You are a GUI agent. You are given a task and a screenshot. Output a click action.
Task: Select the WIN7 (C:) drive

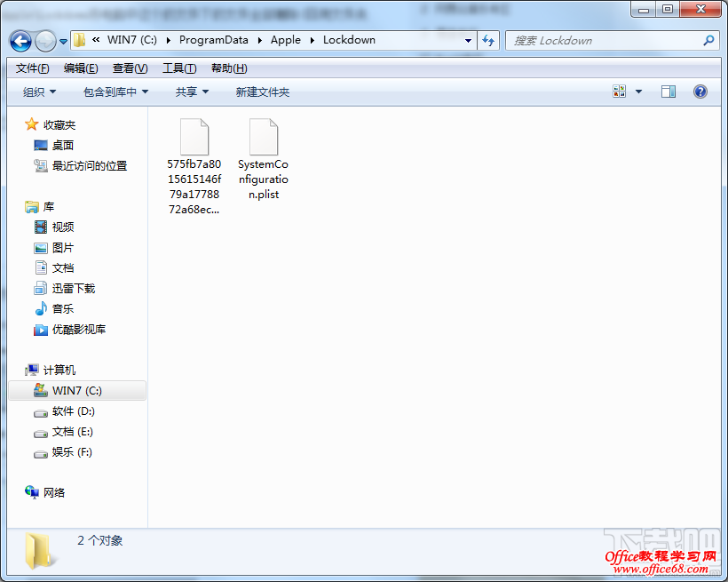(x=77, y=390)
